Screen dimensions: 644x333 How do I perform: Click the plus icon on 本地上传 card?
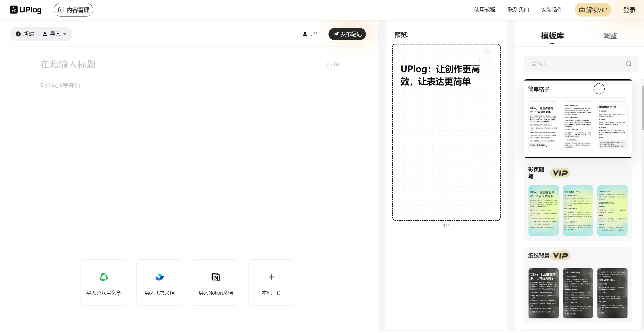click(271, 277)
